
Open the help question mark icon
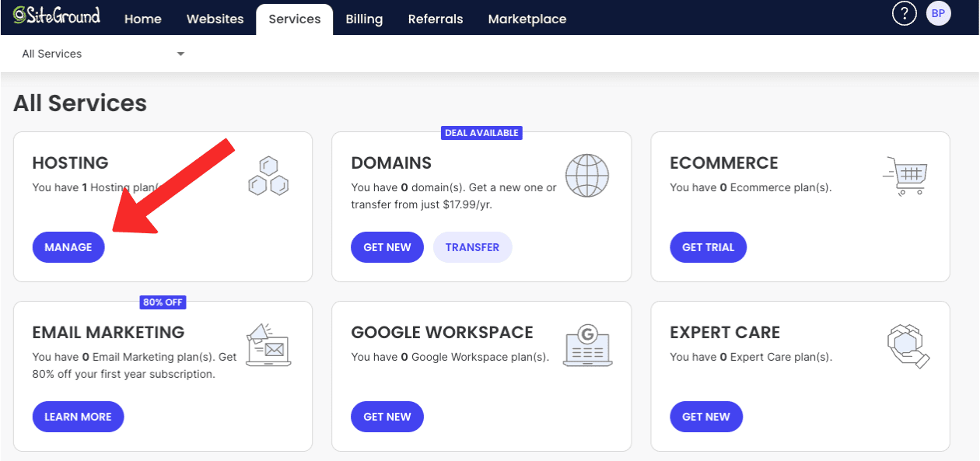point(904,14)
